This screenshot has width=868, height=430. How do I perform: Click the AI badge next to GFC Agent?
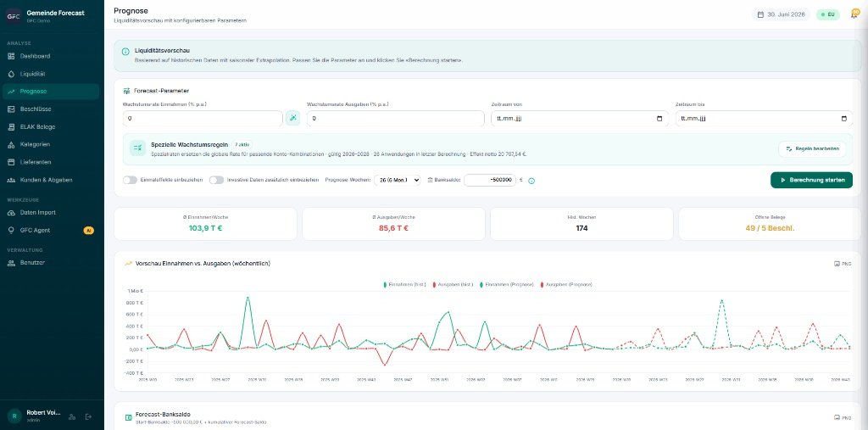[x=88, y=231]
